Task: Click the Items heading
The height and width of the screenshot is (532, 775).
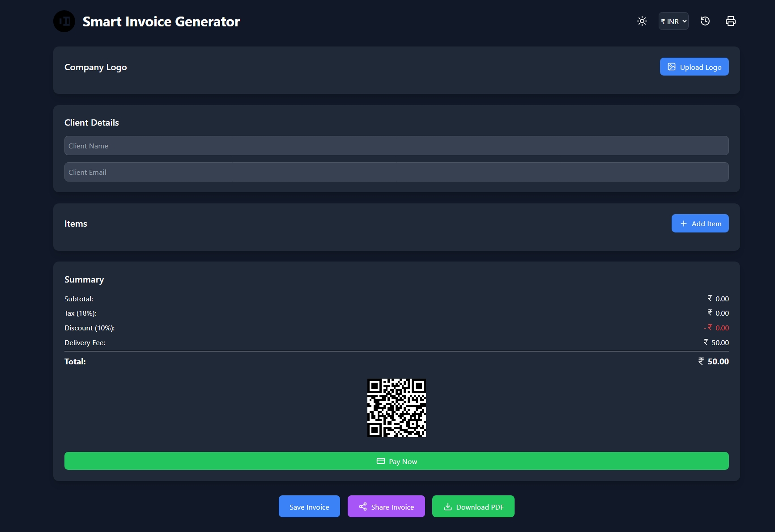Action: (x=76, y=224)
